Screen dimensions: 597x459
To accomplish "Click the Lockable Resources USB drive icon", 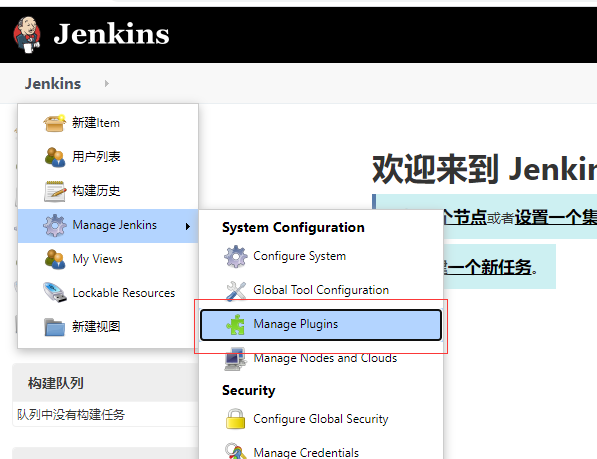I will coord(55,292).
